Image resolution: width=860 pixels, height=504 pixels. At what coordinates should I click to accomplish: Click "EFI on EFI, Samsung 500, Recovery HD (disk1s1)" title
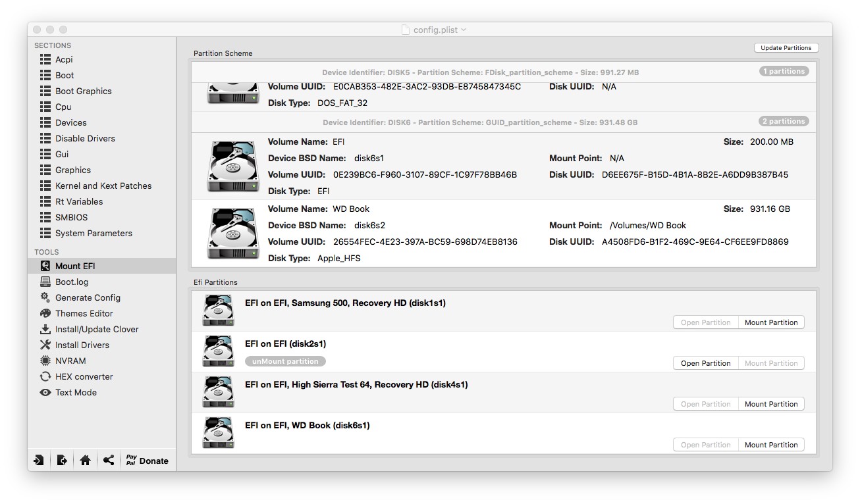(345, 303)
